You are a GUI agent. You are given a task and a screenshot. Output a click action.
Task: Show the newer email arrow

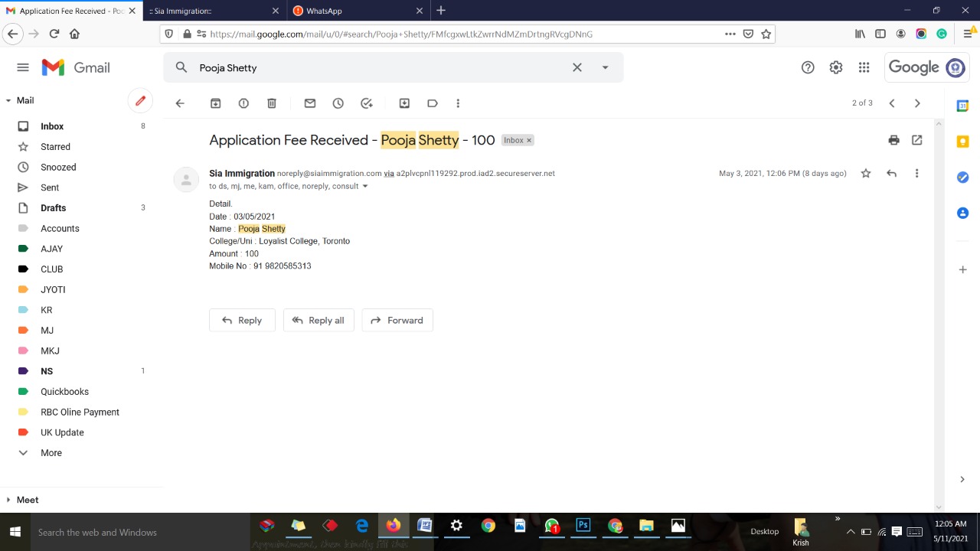click(892, 103)
